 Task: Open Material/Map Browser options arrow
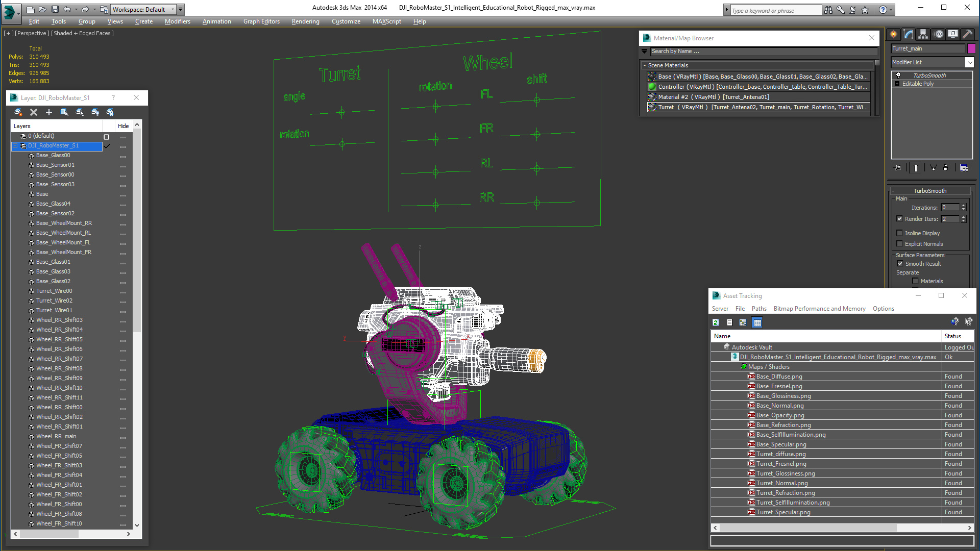(x=644, y=51)
